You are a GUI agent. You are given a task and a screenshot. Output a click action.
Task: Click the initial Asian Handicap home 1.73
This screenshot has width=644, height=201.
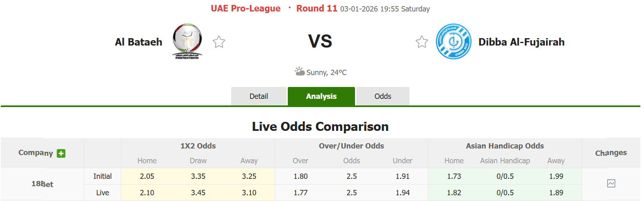pyautogui.click(x=454, y=176)
